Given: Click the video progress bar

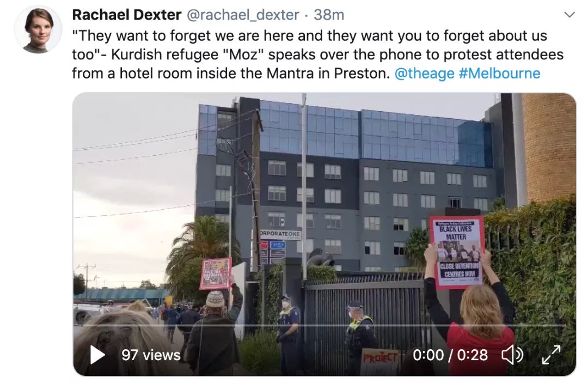Looking at the screenshot, I should [324, 326].
